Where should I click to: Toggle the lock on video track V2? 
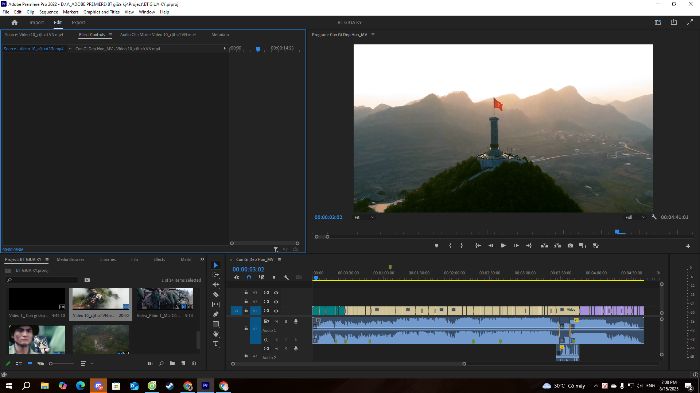pyautogui.click(x=246, y=301)
